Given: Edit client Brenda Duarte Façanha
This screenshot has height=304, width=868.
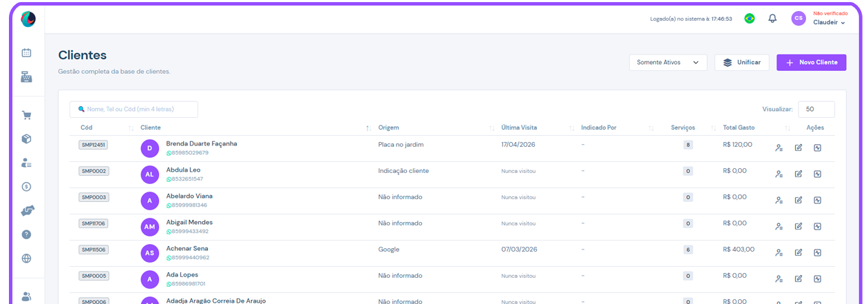Looking at the screenshot, I should (x=798, y=148).
